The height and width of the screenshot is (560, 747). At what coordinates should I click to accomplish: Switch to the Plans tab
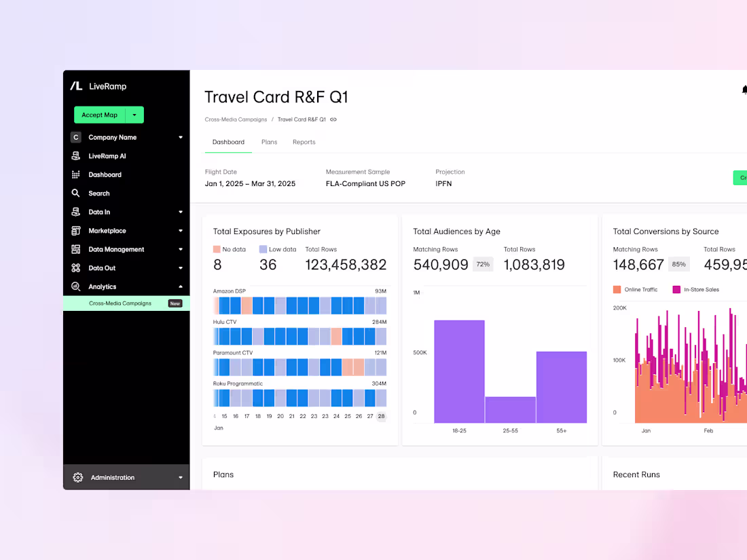(269, 142)
